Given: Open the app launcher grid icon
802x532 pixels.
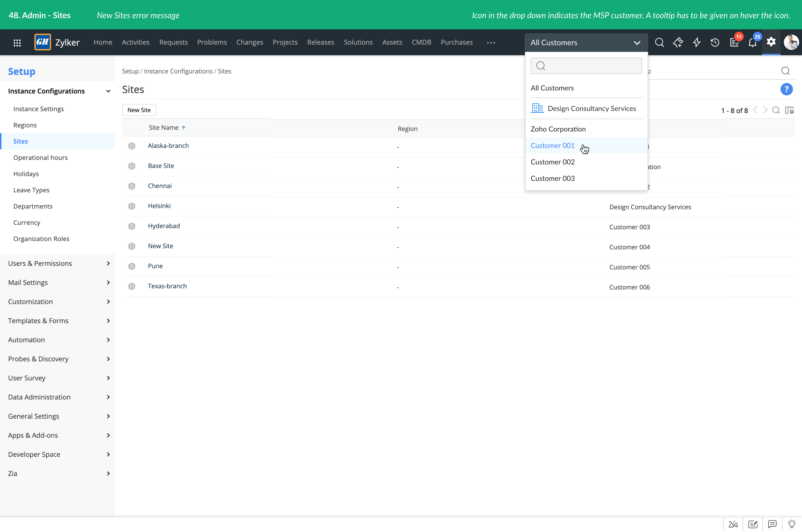Looking at the screenshot, I should click(17, 43).
